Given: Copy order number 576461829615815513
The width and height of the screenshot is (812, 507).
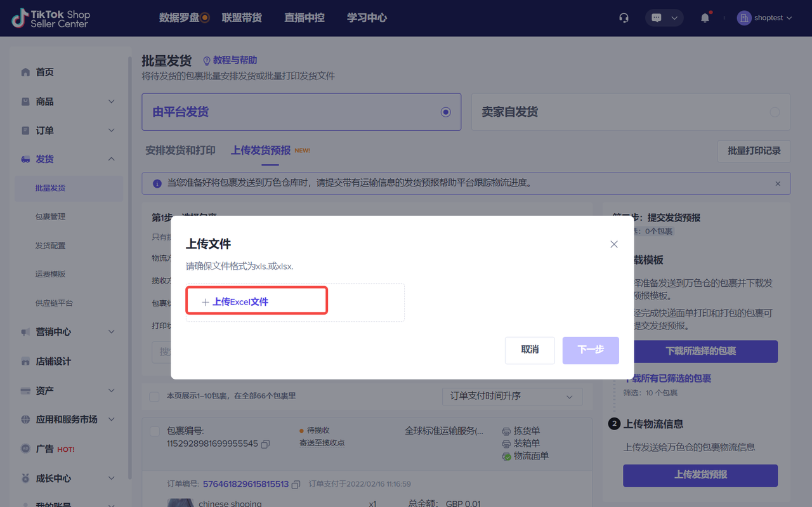Looking at the screenshot, I should [296, 484].
